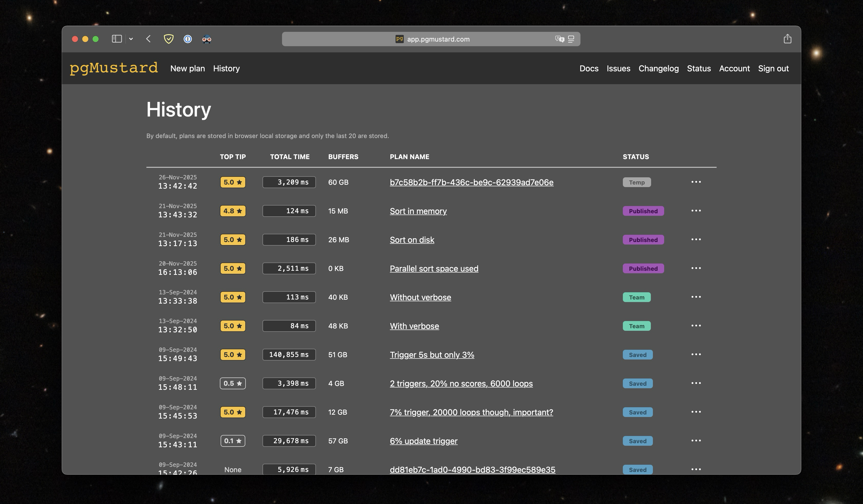Viewport: 863px width, 504px height.
Task: Open the three-dot menu for the 6% update trigger row
Action: [696, 441]
